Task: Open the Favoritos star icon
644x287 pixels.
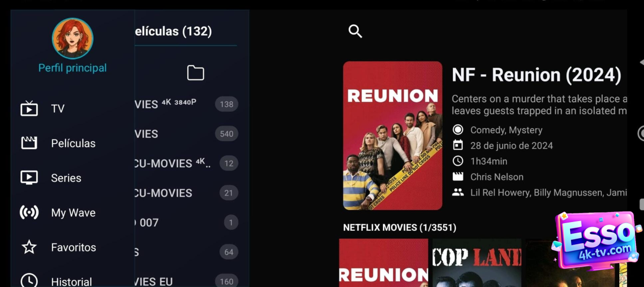Action: 29,247
